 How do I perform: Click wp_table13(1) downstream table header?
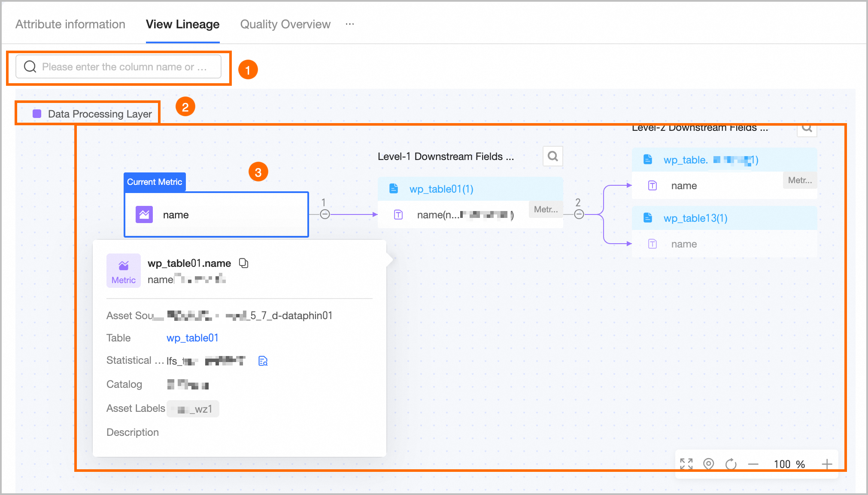pos(695,218)
